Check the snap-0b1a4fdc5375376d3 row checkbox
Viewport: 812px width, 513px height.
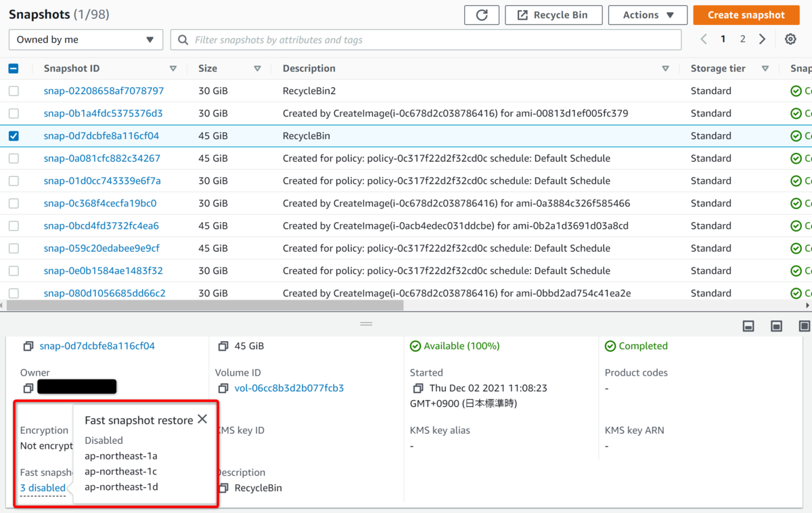tap(14, 113)
